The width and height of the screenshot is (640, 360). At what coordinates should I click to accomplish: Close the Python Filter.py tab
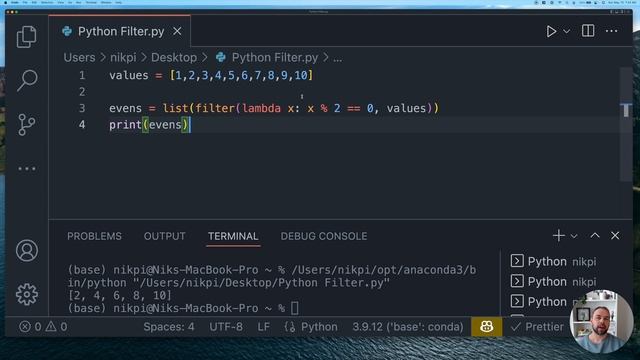(x=177, y=31)
